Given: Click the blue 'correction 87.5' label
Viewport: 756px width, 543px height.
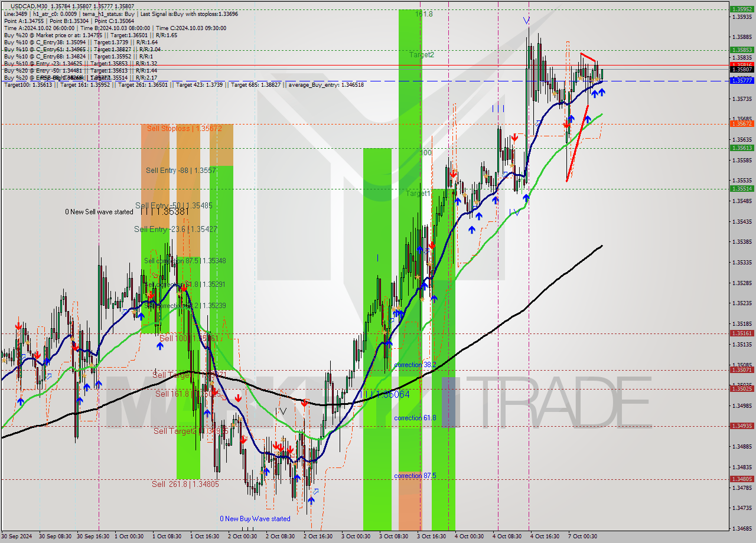Looking at the screenshot, I should tap(415, 476).
